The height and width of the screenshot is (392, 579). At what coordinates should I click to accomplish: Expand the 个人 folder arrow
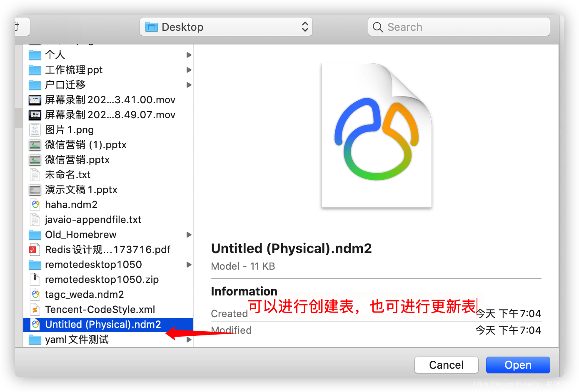tap(189, 55)
